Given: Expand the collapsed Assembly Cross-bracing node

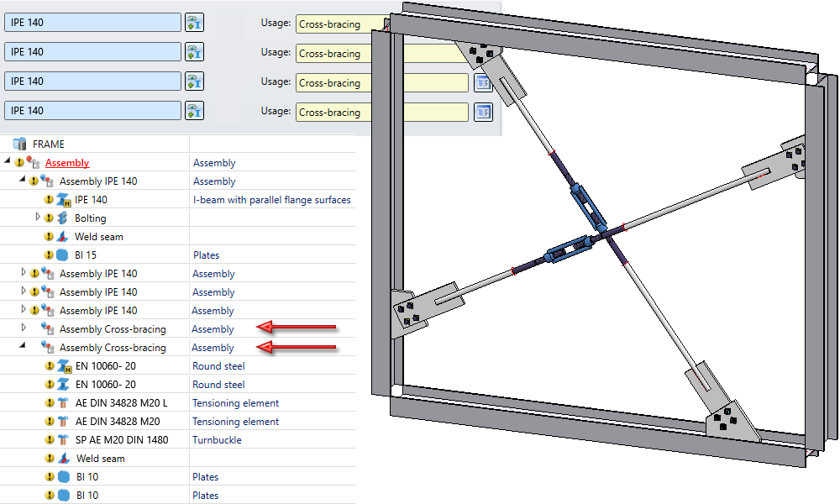Looking at the screenshot, I should coord(23,328).
